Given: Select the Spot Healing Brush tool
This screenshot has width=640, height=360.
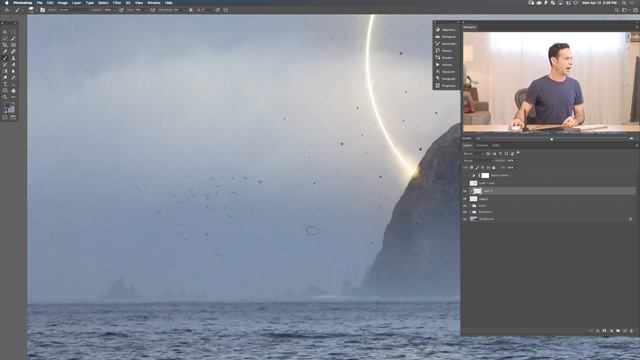Looking at the screenshot, I should (13, 51).
